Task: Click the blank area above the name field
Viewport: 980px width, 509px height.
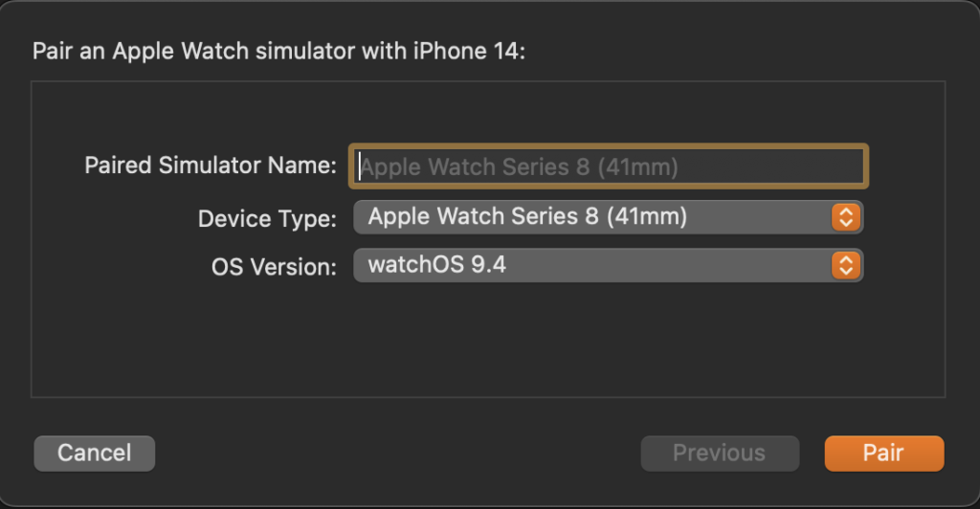Action: tap(488, 113)
